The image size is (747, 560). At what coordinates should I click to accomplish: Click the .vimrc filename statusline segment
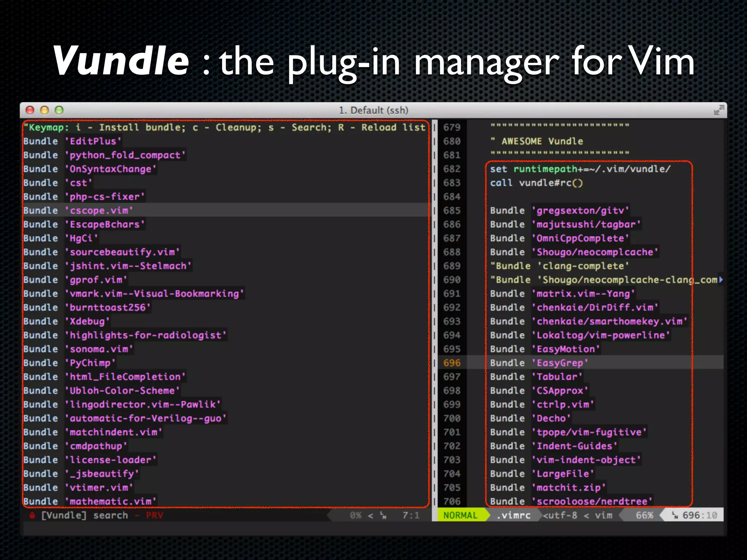point(513,515)
